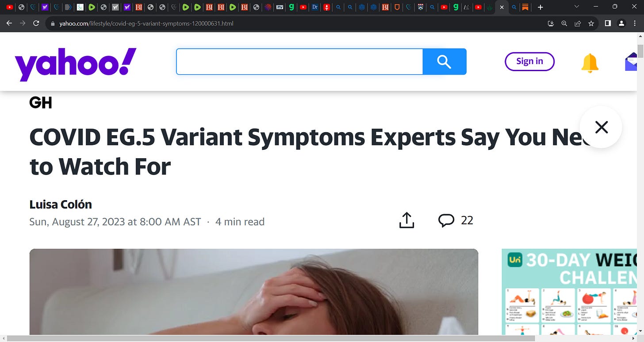Click the blue search magnifier button
This screenshot has height=342, width=644.
pos(445,61)
